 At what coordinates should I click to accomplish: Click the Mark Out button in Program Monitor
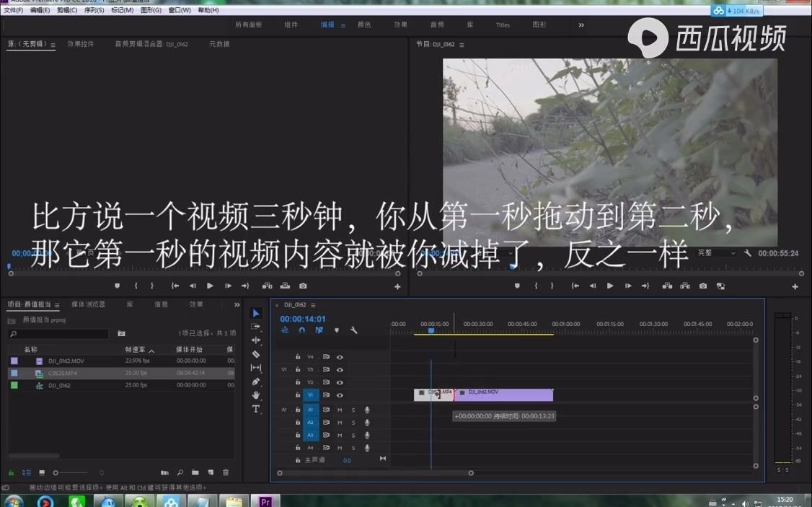click(x=551, y=286)
